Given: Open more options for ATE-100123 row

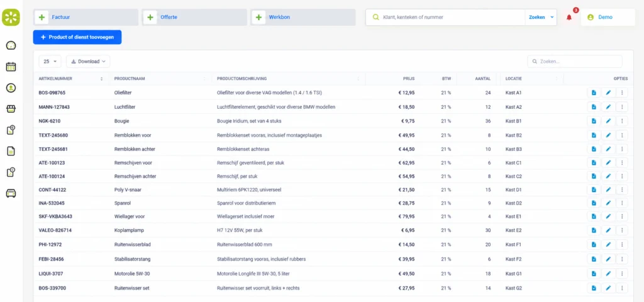Looking at the screenshot, I should 622,163.
